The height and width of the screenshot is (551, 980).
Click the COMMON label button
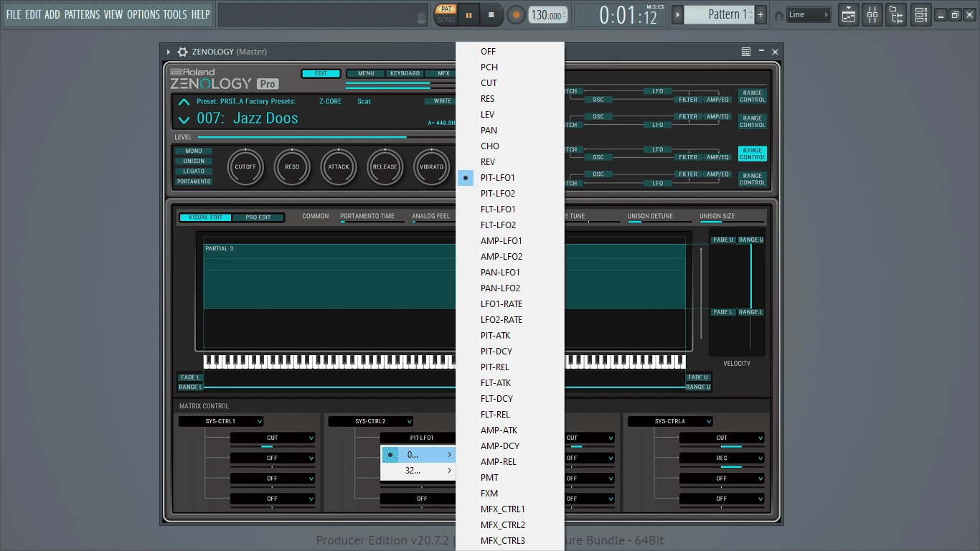tap(316, 216)
